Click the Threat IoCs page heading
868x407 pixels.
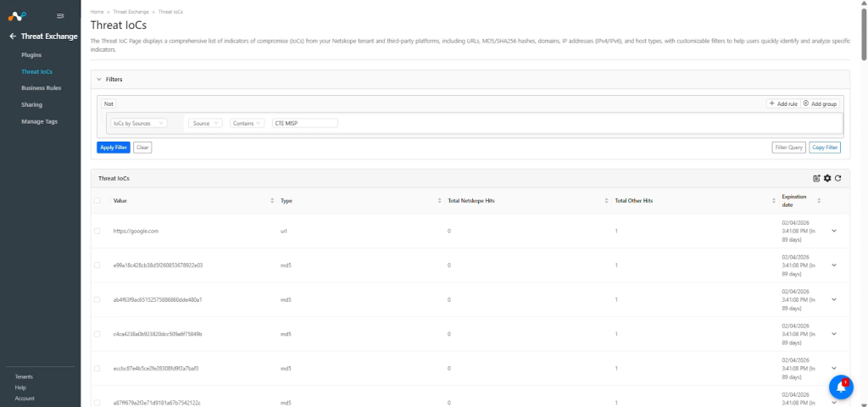click(119, 25)
